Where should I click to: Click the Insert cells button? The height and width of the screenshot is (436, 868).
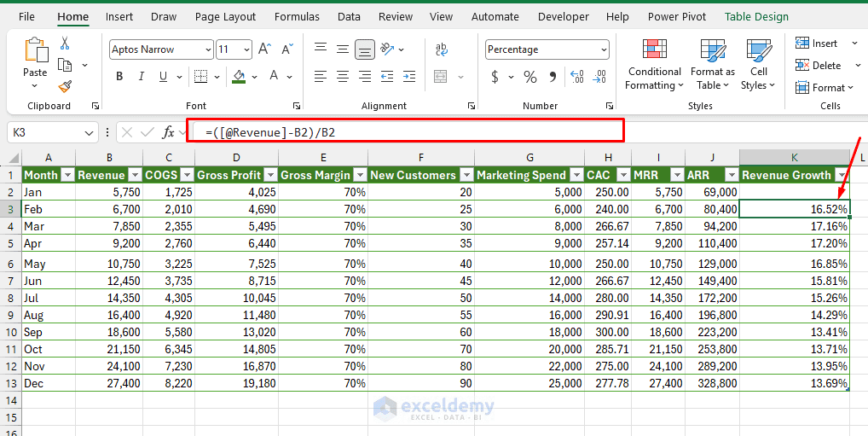(819, 44)
